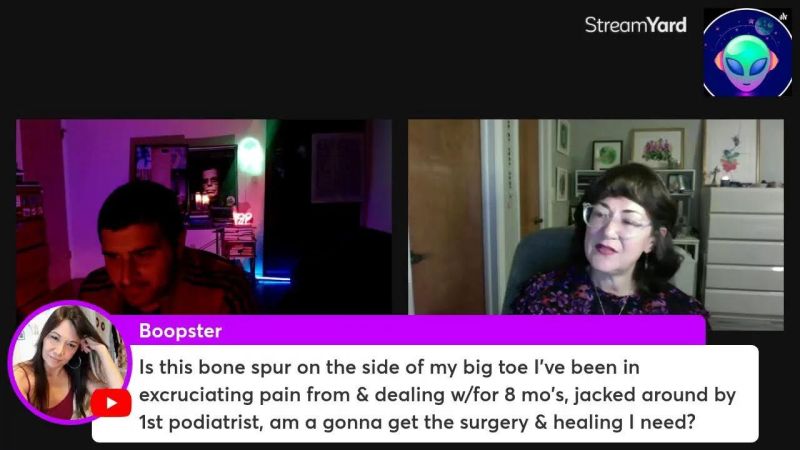800x450 pixels.
Task: Select the woman with glasses video feed
Action: [596, 224]
